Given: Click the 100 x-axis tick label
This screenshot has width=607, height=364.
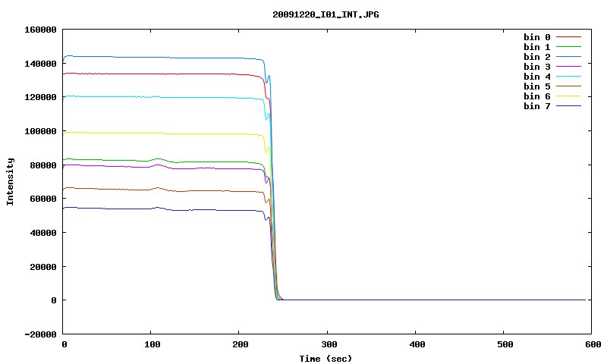Looking at the screenshot, I should [x=153, y=344].
